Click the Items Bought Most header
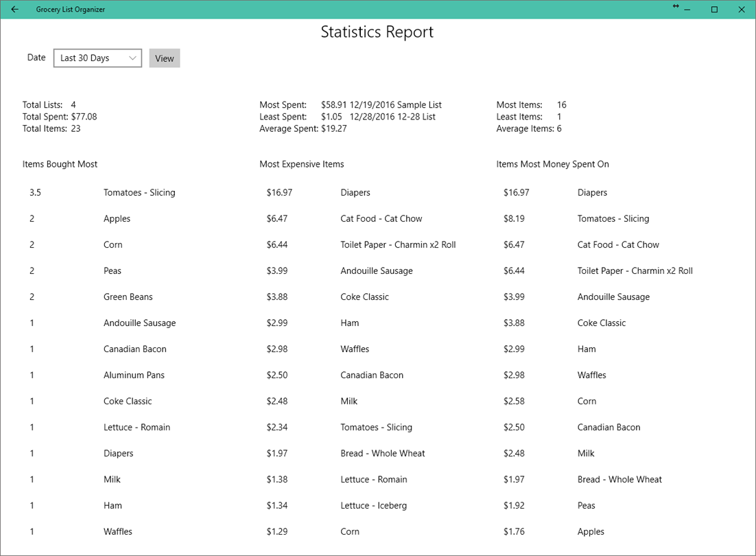The image size is (756, 556). [60, 164]
